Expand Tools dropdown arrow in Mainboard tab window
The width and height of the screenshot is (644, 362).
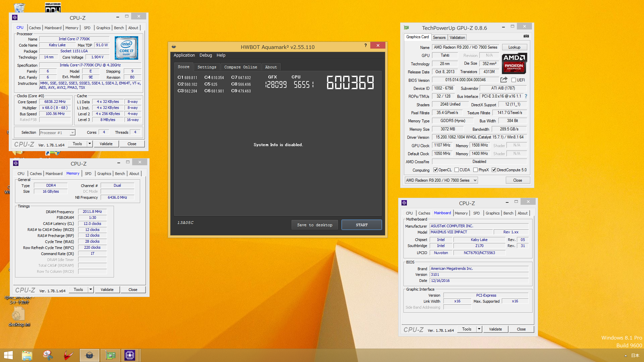click(x=479, y=329)
